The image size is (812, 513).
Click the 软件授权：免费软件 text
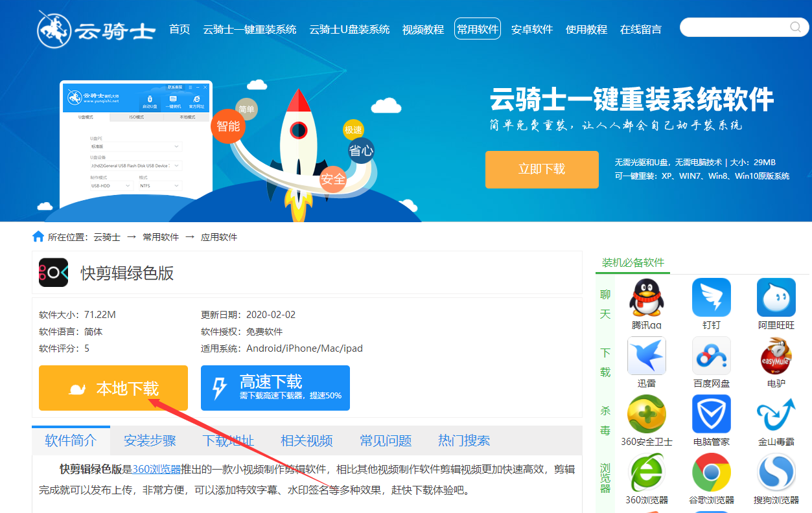tap(242, 332)
